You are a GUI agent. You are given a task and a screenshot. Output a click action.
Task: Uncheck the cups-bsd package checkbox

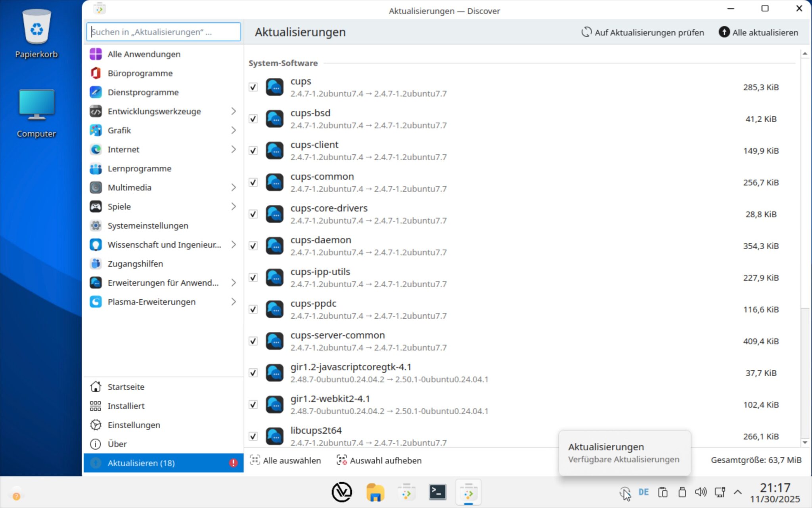point(253,119)
